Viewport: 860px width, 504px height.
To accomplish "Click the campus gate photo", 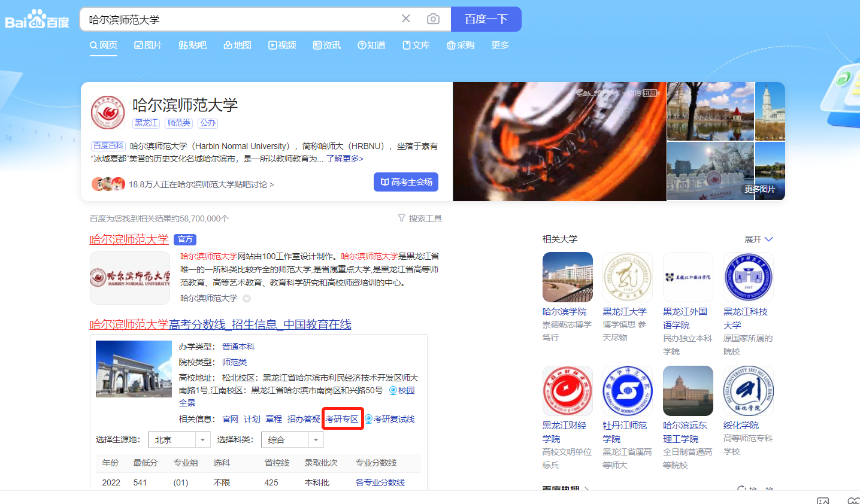I will (134, 369).
